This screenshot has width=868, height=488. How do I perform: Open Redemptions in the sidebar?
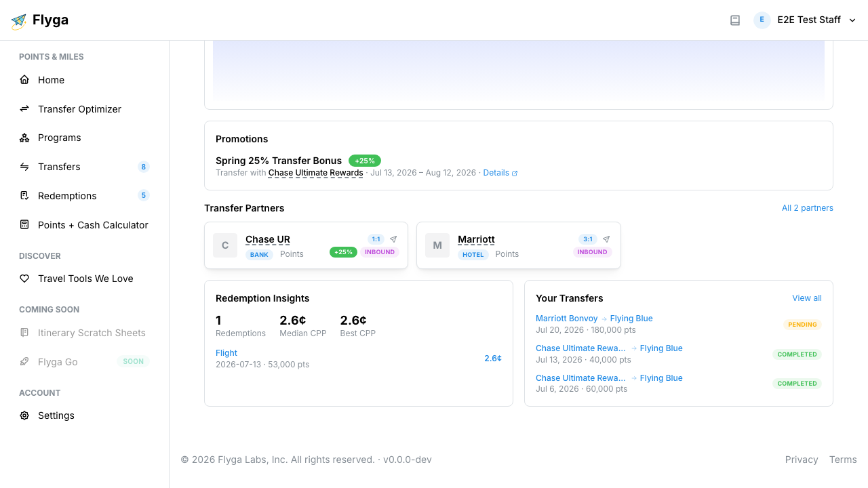pos(84,196)
